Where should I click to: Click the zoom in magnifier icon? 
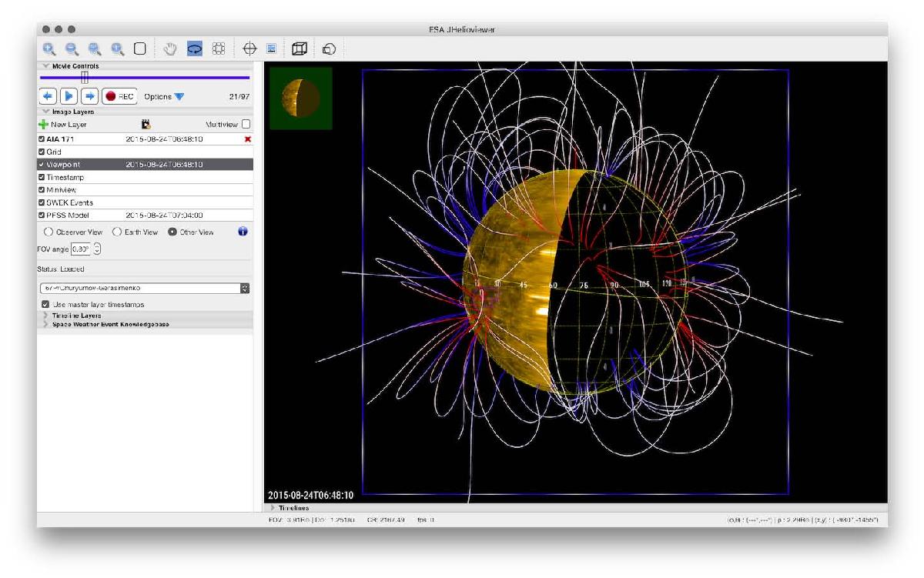click(x=49, y=48)
